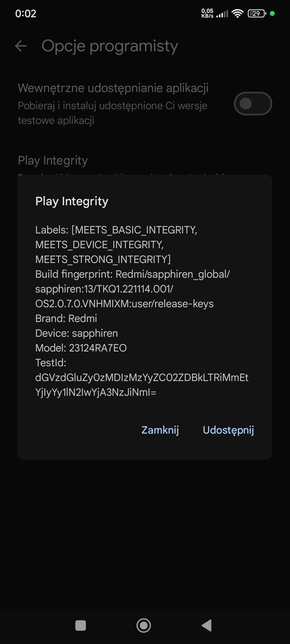Tap the Build fingerprint text line
This screenshot has width=290, height=644.
click(x=132, y=274)
